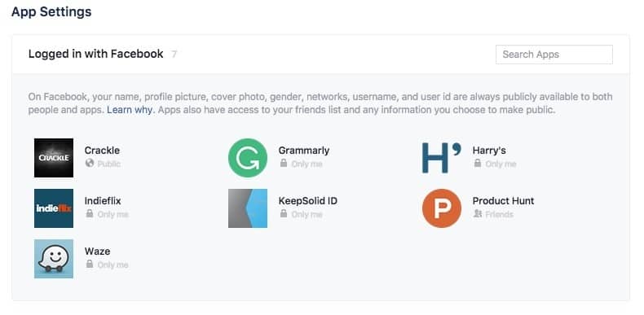Click the friends icon under Product Hunt
Viewport: 644px width, 315px height.
(477, 214)
